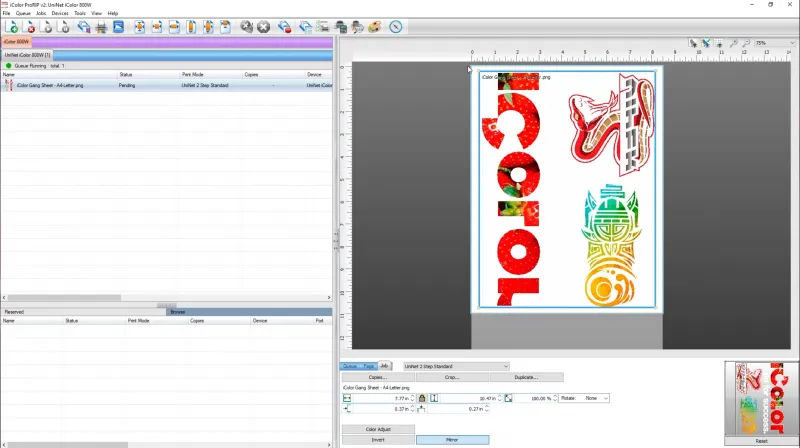800x448 pixels.
Task: Open the View menu
Action: pos(96,13)
